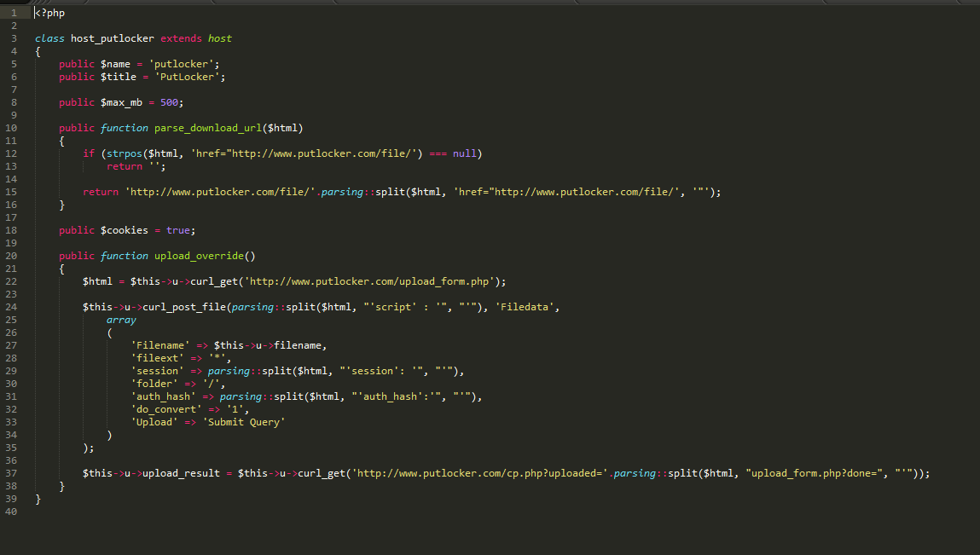Click the 'fileext' array key
The height and width of the screenshot is (555, 980).
pyautogui.click(x=158, y=359)
